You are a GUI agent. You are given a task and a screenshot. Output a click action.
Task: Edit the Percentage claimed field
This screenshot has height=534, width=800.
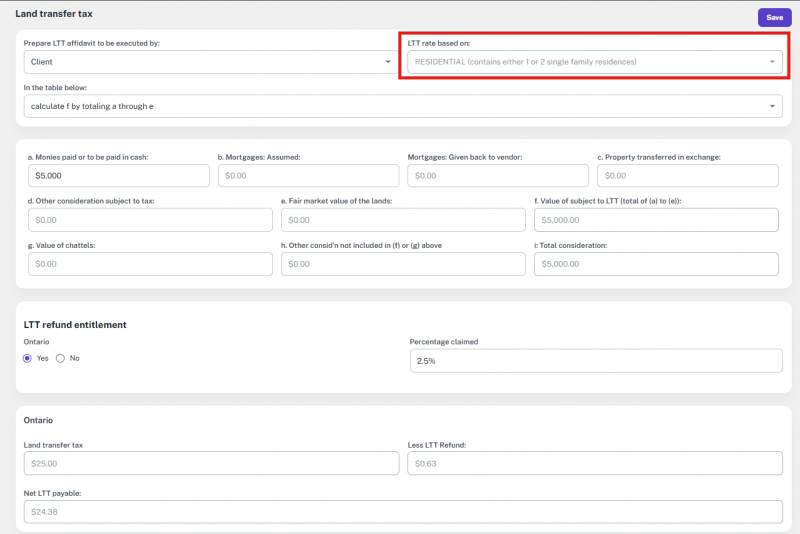pyautogui.click(x=596, y=360)
